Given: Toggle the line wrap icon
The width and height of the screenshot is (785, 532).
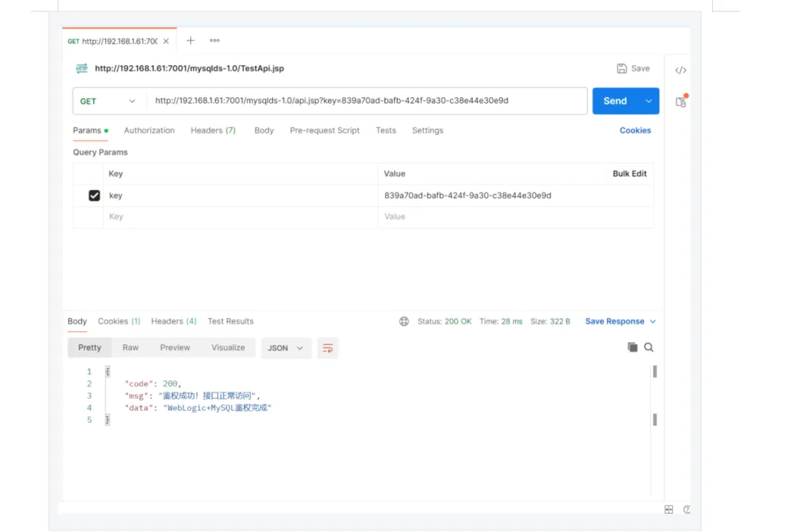Looking at the screenshot, I should pos(328,348).
